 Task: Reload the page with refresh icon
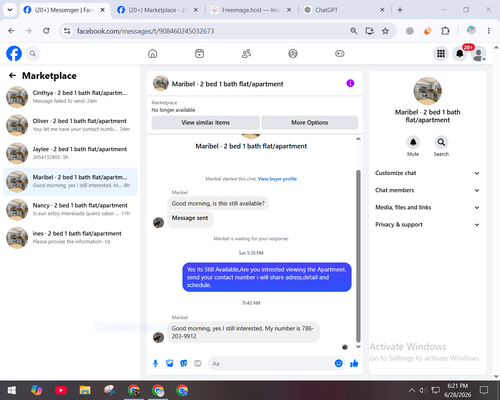(46, 31)
